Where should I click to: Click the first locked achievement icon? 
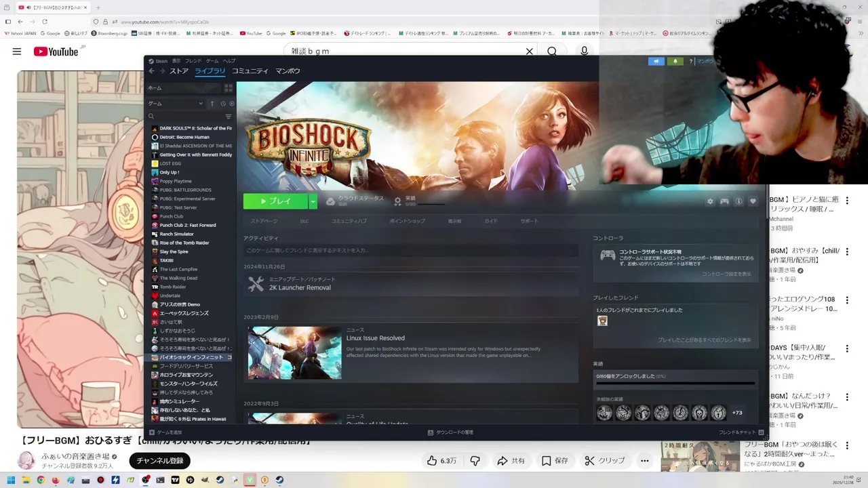pyautogui.click(x=604, y=412)
